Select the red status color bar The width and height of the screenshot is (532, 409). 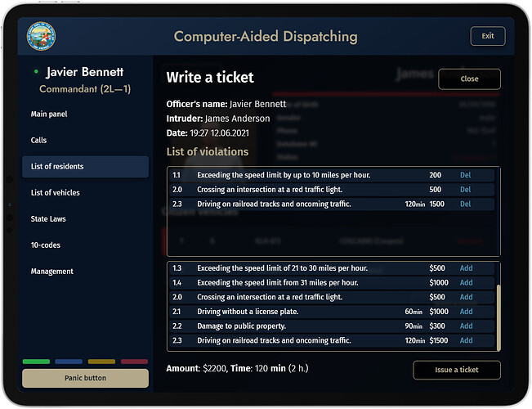coord(134,362)
